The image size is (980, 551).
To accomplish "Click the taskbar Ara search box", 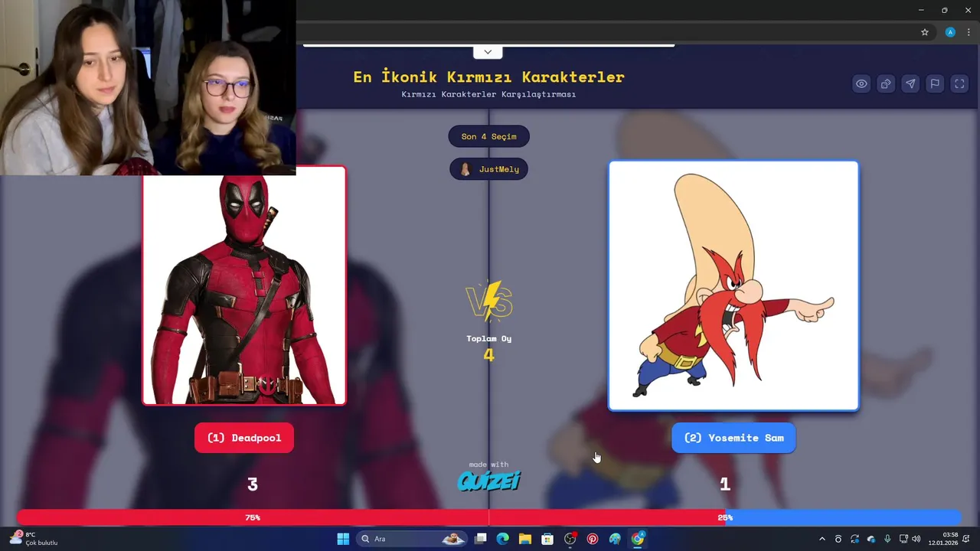I will click(413, 539).
